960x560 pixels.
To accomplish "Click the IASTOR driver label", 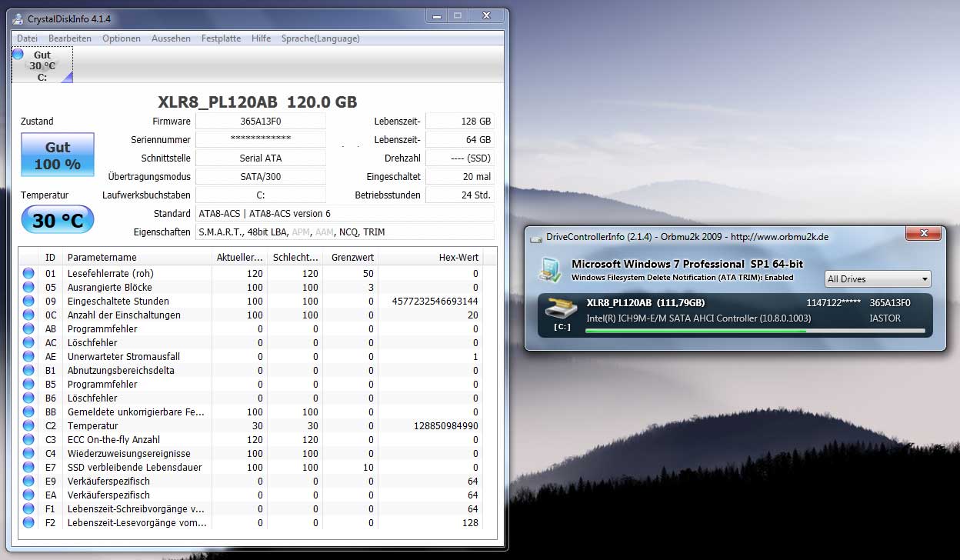I will click(x=885, y=318).
